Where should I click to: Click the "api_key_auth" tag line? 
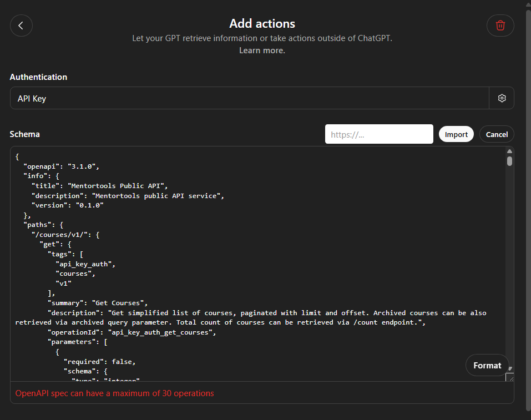(x=85, y=264)
